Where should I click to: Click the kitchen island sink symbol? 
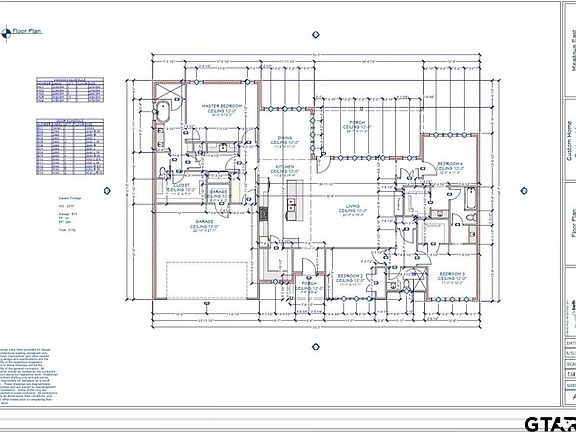(292, 205)
